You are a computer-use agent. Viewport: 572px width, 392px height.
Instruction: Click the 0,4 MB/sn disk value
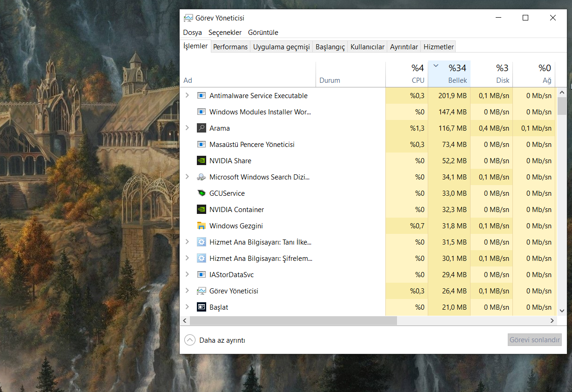[491, 128]
